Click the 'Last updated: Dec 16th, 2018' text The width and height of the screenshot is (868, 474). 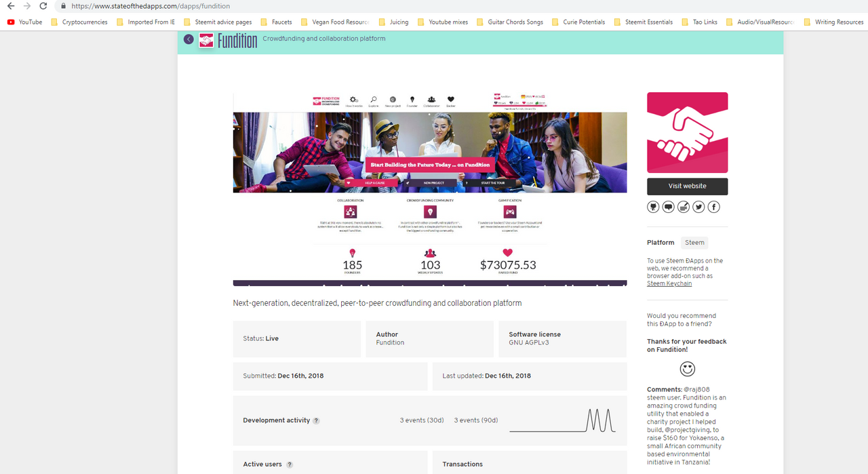coord(487,376)
